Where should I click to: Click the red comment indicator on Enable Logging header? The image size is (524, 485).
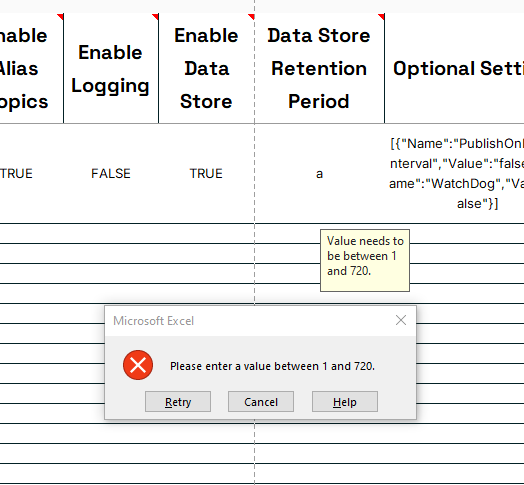click(155, 17)
